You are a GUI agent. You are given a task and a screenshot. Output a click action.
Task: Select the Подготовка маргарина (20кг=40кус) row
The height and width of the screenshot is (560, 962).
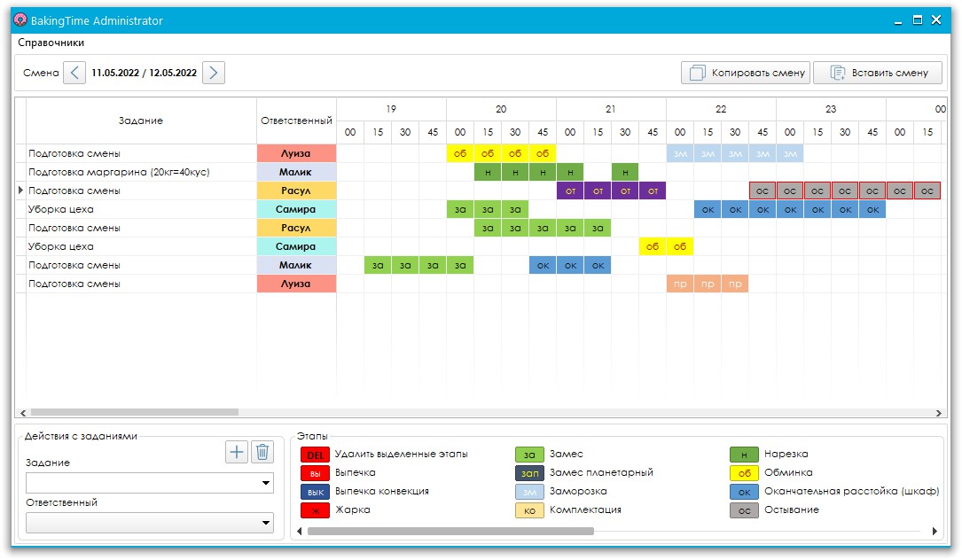click(141, 172)
